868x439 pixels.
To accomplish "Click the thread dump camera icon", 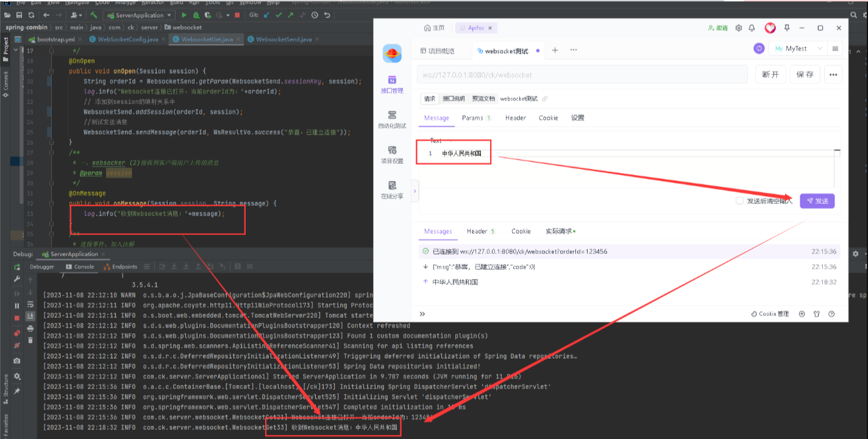I will pos(17,360).
